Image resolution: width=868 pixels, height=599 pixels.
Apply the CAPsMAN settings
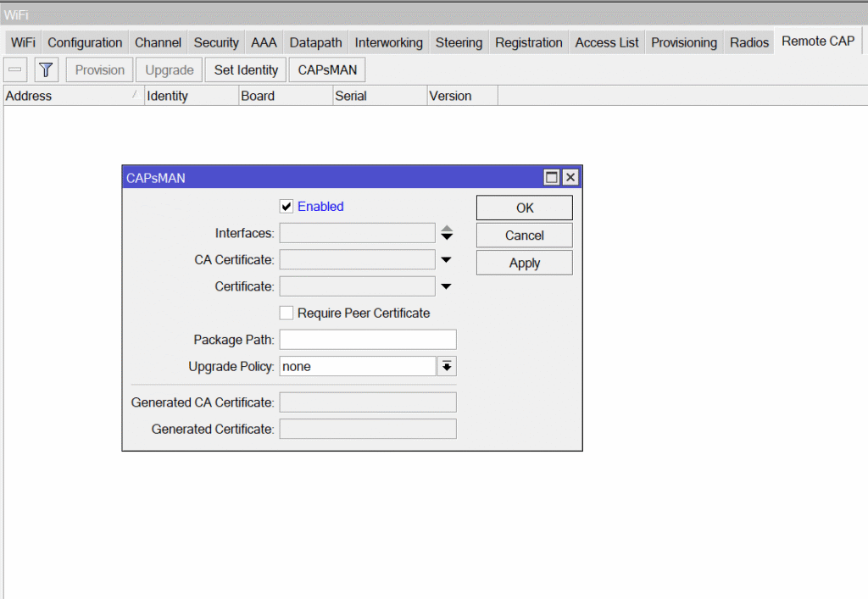[x=524, y=263]
